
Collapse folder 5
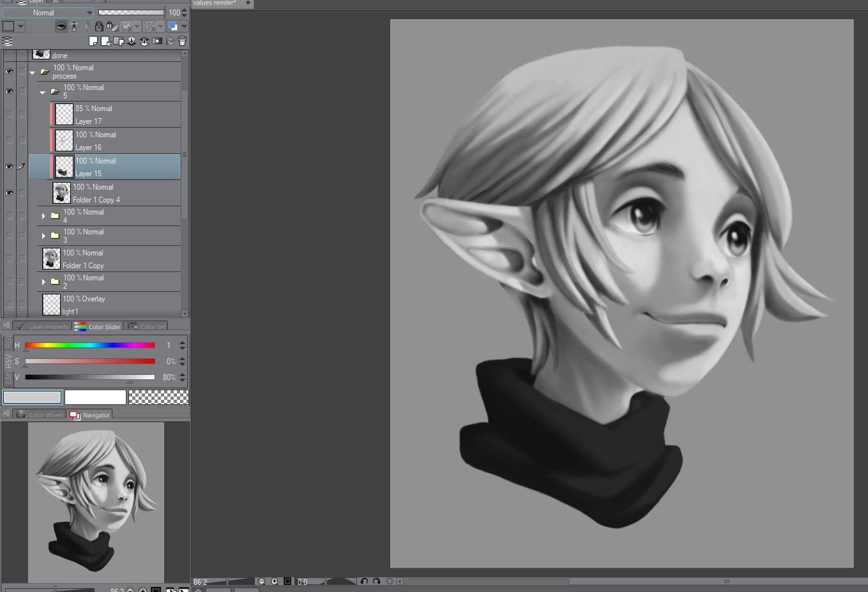click(43, 92)
